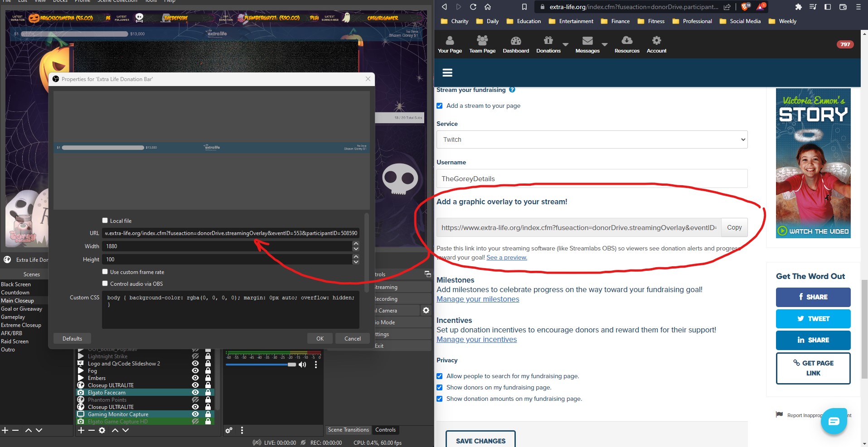Open audio track options three-dot menu by speaker
Image resolution: width=868 pixels, height=447 pixels.
click(316, 365)
